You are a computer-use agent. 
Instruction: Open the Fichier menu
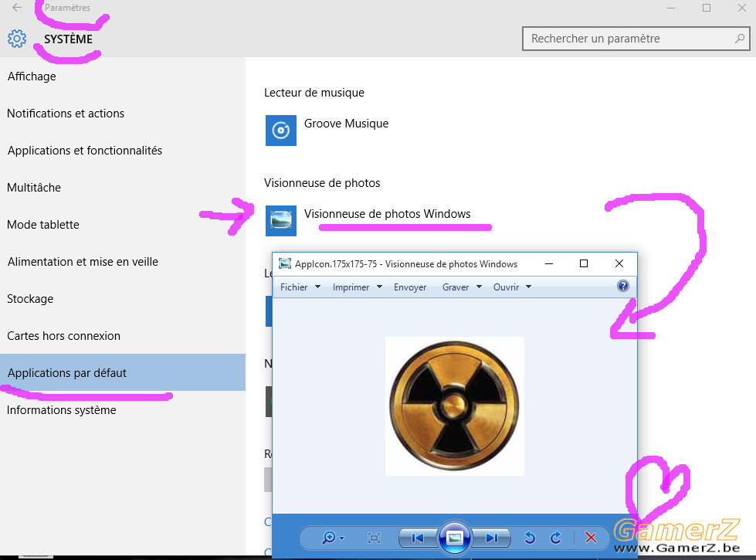[293, 287]
